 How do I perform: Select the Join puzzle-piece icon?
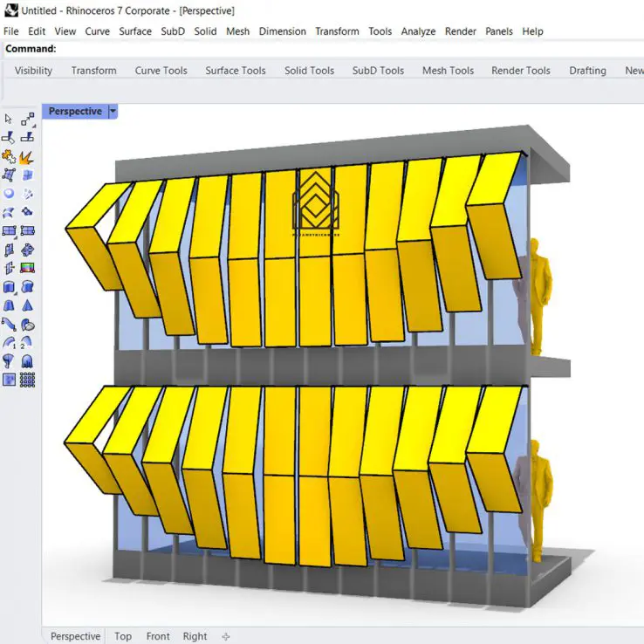[x=10, y=156]
